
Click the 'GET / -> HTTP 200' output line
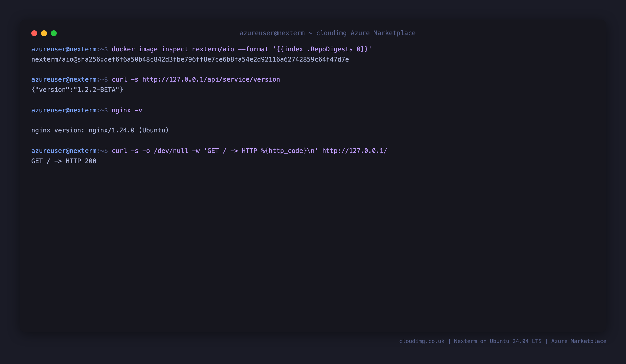tap(64, 161)
